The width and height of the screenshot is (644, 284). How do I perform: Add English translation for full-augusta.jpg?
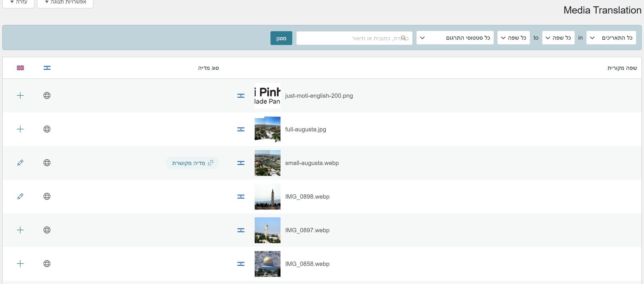(20, 129)
